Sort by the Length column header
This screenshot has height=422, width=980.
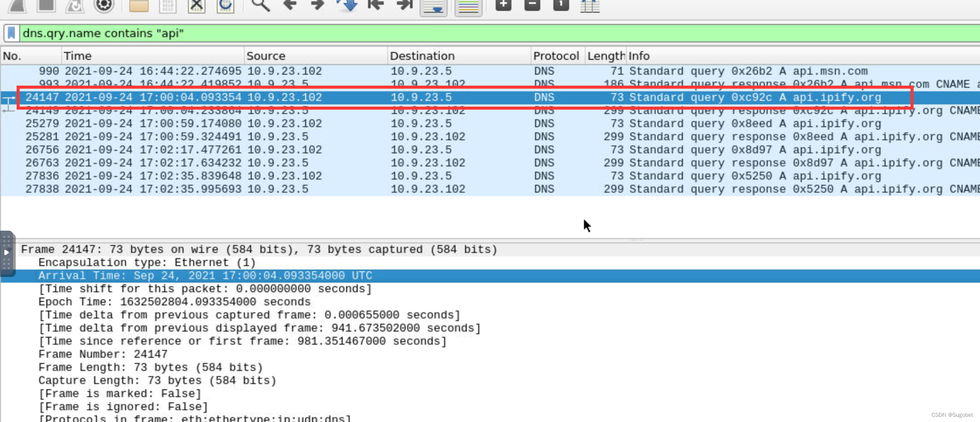point(606,56)
